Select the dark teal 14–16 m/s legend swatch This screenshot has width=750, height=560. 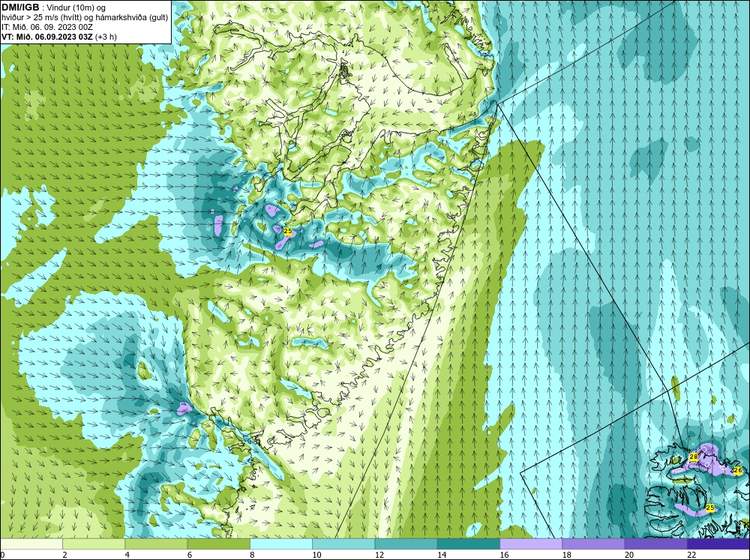pos(469,544)
